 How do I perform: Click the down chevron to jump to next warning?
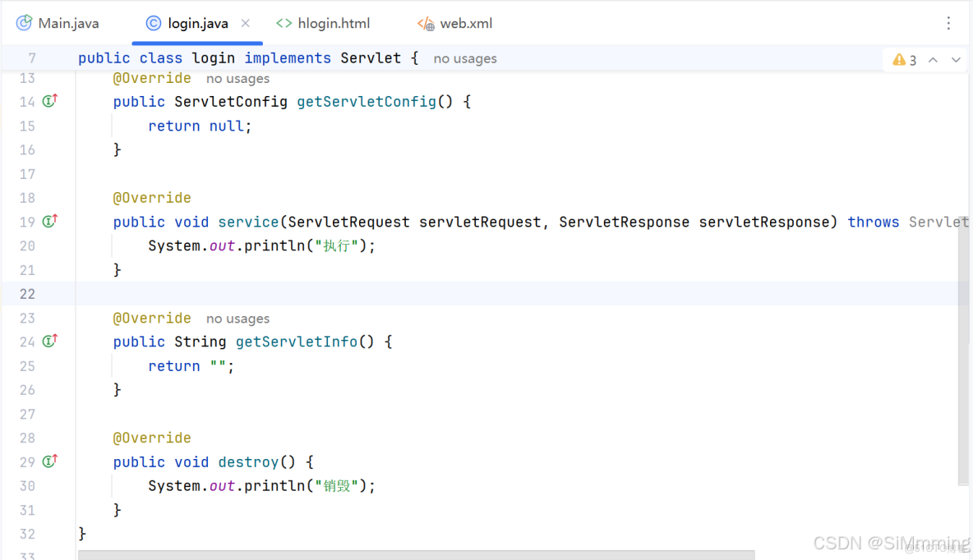pos(956,59)
